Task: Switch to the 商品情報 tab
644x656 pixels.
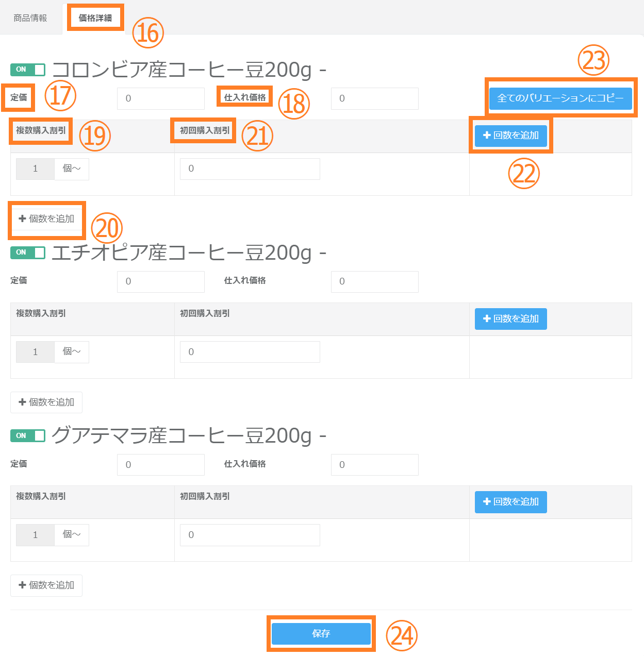Action: tap(30, 18)
